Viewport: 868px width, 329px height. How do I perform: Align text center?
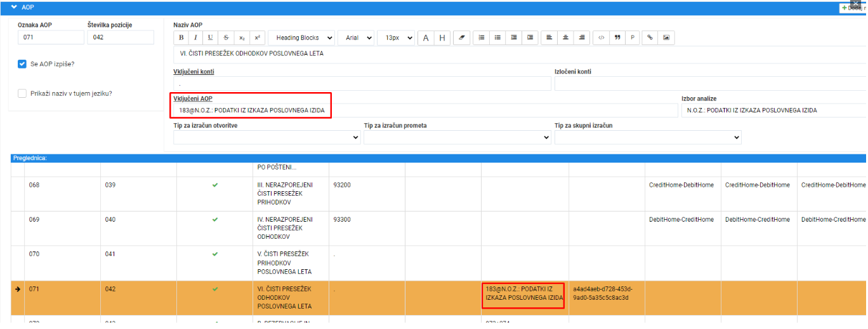click(x=565, y=37)
